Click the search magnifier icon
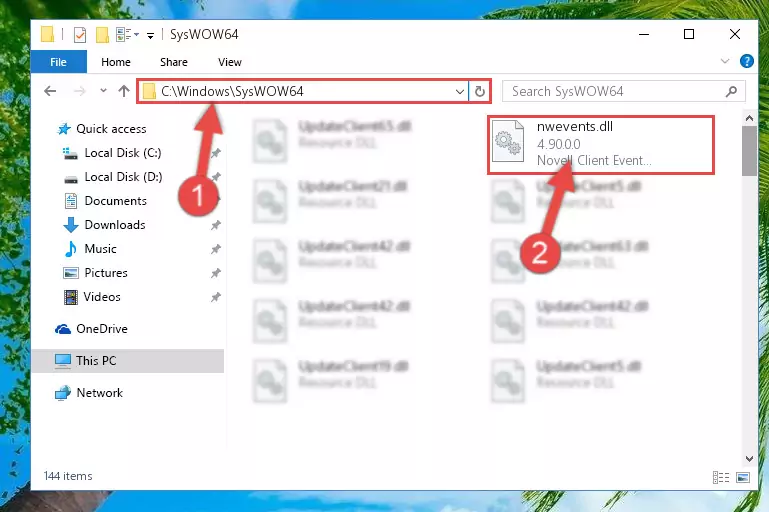This screenshot has height=512, width=769. 731,91
